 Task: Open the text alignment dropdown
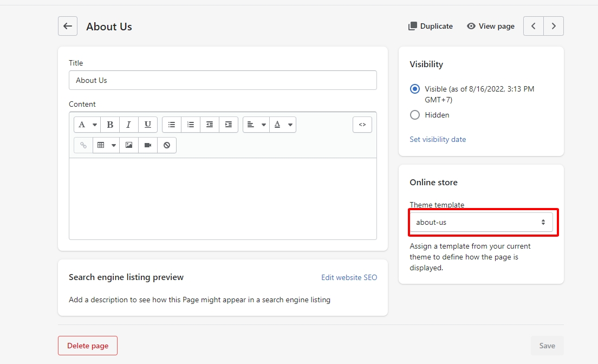point(256,125)
